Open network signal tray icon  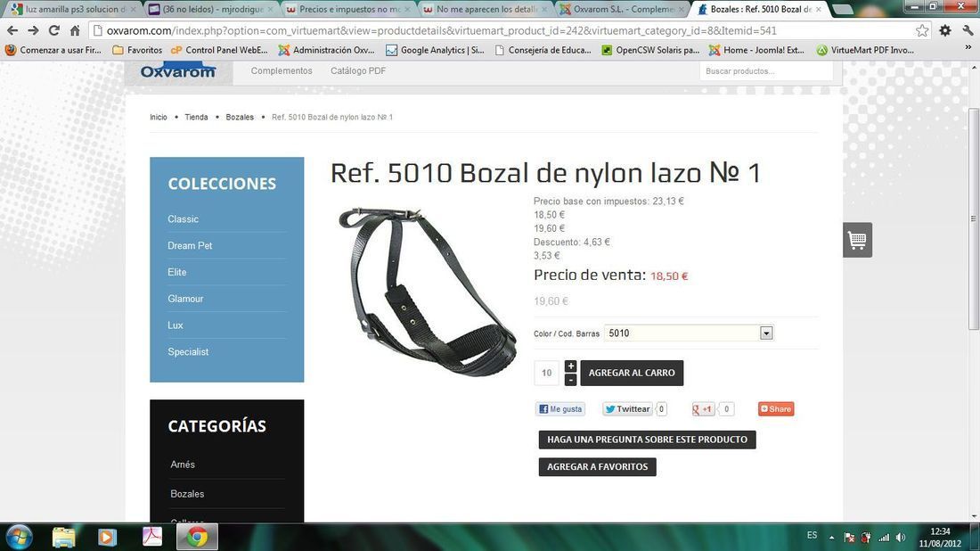click(884, 538)
